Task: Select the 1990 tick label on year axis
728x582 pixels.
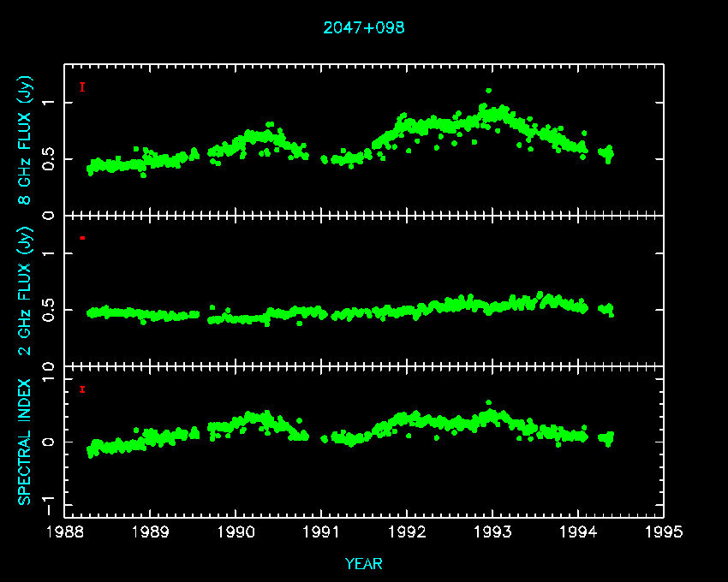Action: tap(236, 532)
